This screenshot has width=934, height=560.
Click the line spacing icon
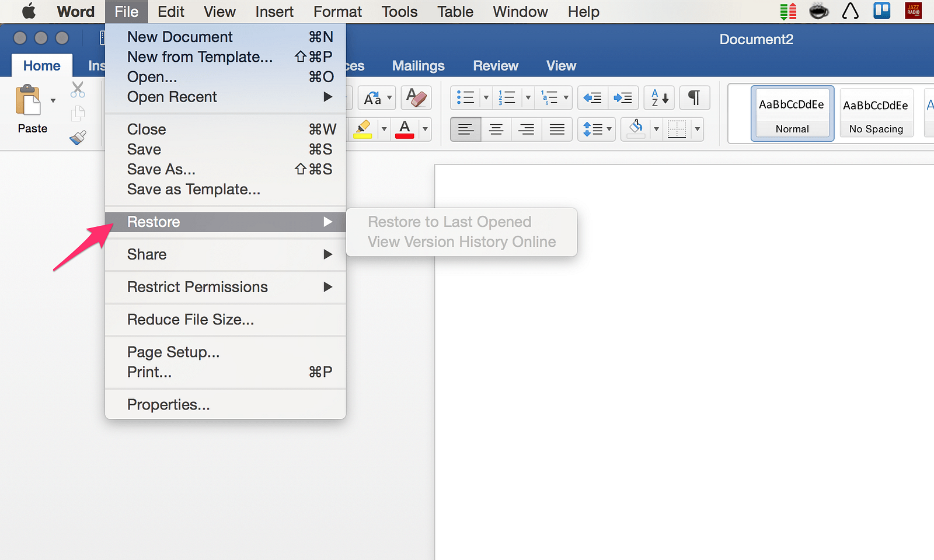tap(593, 129)
